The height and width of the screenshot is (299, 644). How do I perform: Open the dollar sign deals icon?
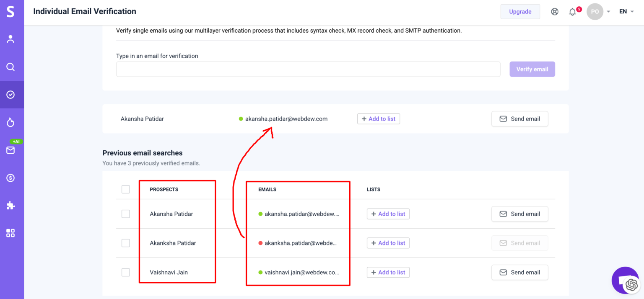click(x=10, y=178)
